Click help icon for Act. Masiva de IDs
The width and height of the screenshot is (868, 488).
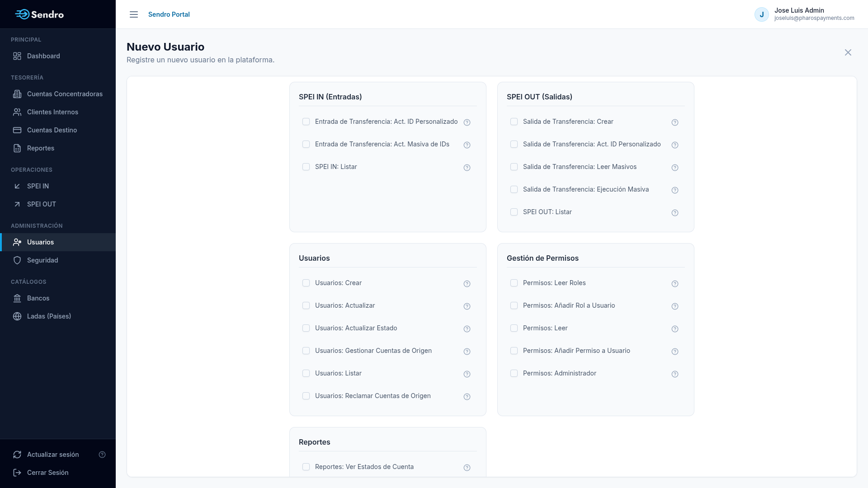pos(467,145)
